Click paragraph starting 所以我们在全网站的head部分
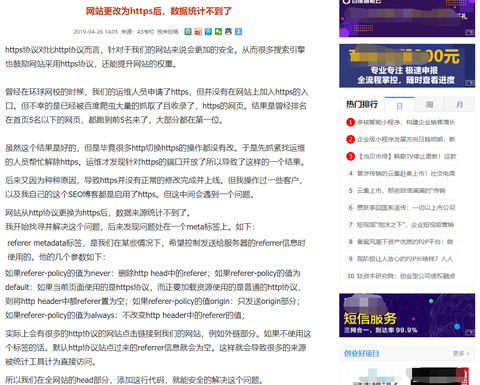 (135, 380)
